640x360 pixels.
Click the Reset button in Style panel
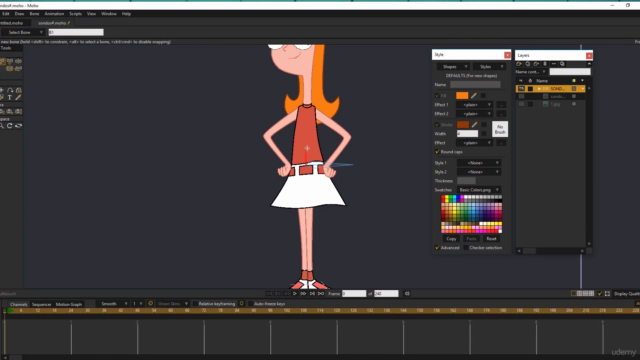(491, 239)
